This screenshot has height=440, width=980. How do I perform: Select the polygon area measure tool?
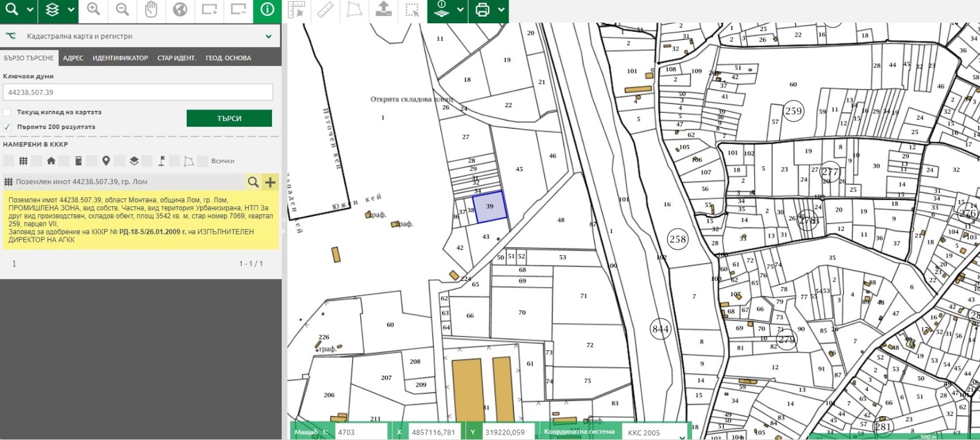[354, 10]
